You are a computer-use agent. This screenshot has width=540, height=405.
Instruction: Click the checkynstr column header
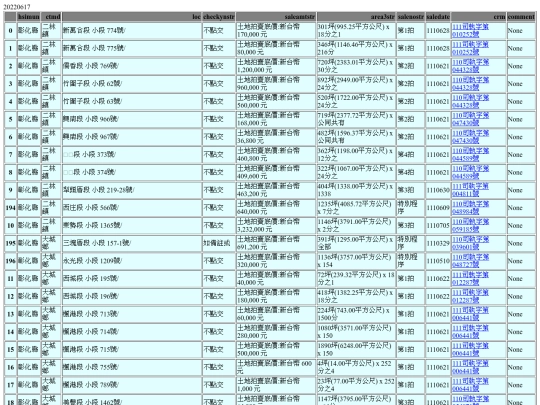tap(219, 17)
